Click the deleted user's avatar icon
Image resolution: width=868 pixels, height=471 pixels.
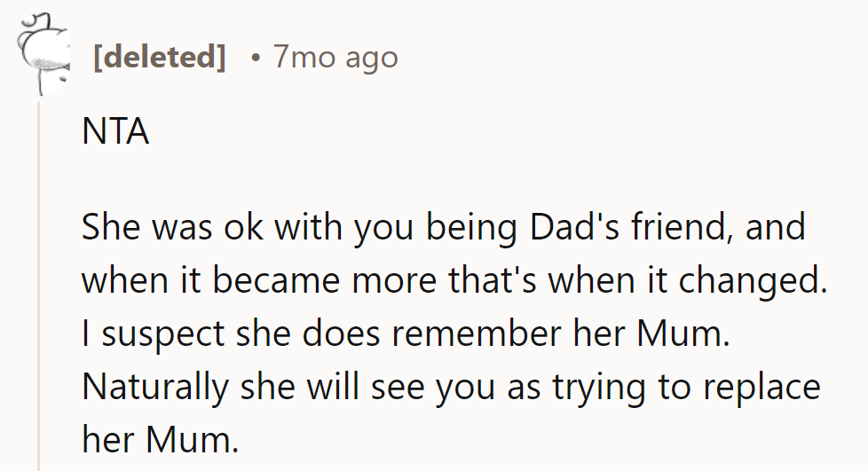(42, 57)
